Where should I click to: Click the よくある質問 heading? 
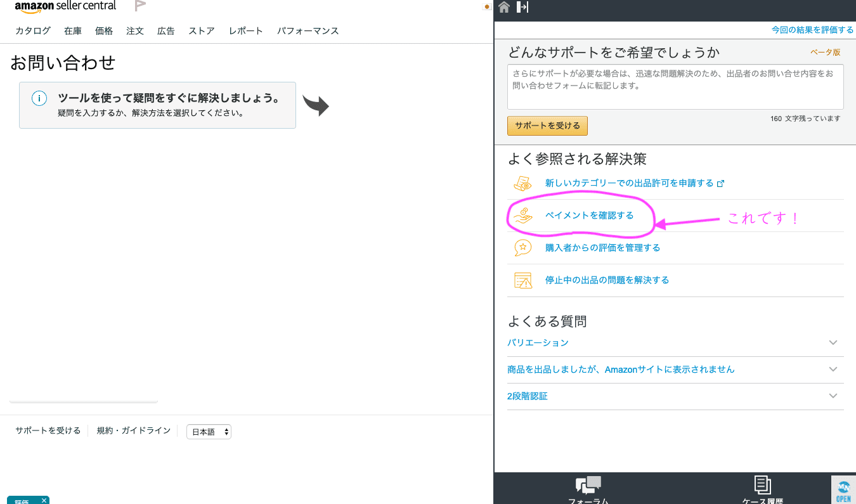click(x=547, y=321)
